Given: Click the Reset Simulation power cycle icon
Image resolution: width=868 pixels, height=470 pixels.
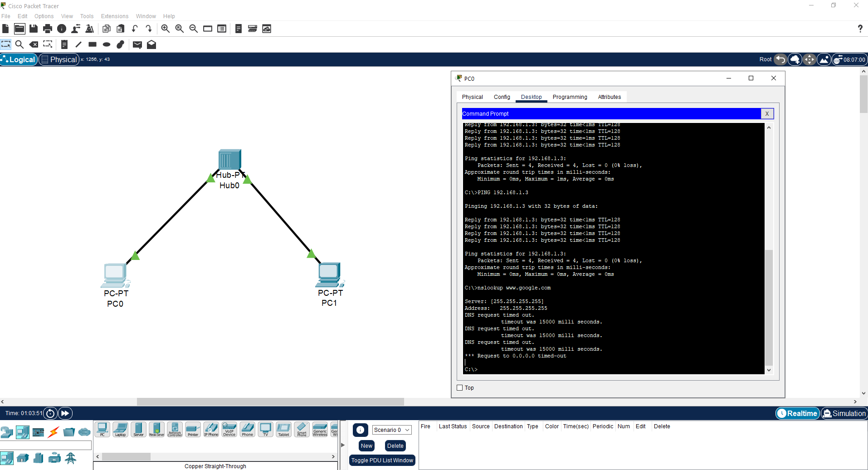Looking at the screenshot, I should pyautogui.click(x=50, y=413).
